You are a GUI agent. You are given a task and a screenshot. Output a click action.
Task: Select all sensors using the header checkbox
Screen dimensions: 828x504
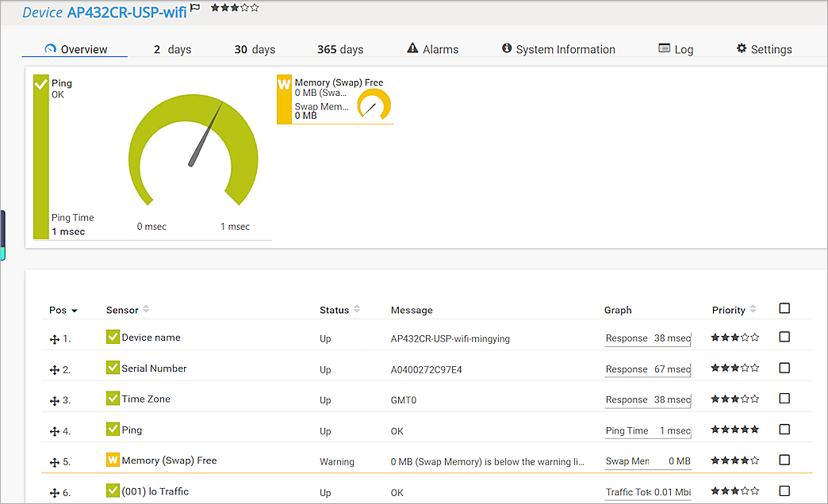tap(784, 308)
